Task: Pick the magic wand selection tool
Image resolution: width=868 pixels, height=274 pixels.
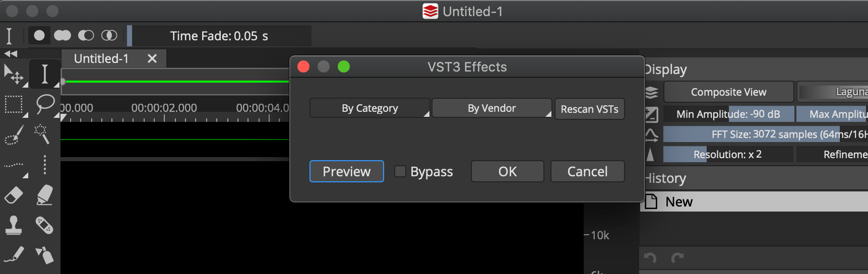Action: [x=42, y=134]
